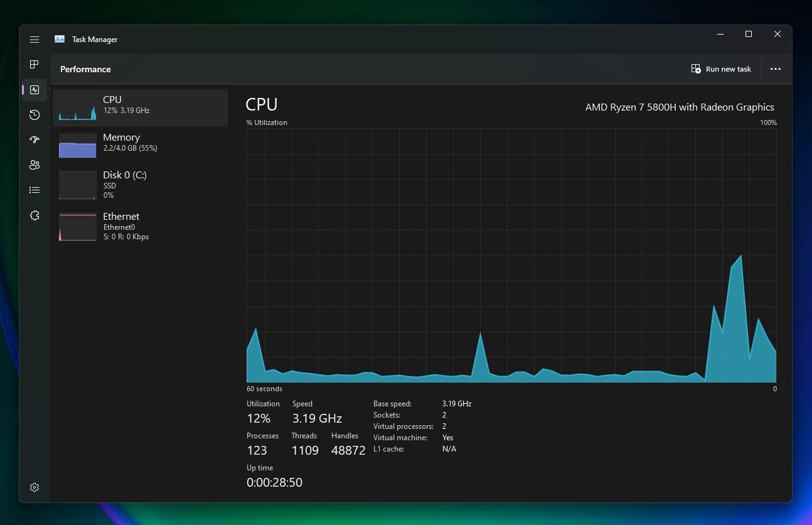Click the Task Manager title bar icon
812x525 pixels.
coord(59,38)
